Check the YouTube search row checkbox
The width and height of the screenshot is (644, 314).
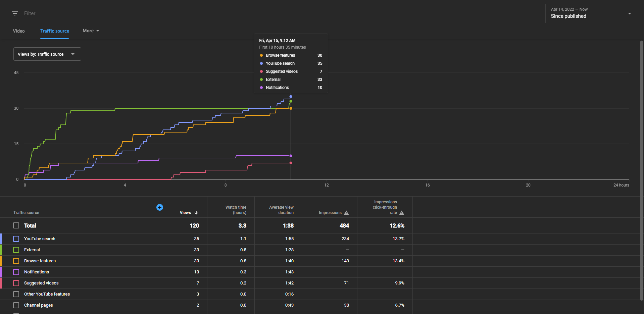click(x=16, y=239)
